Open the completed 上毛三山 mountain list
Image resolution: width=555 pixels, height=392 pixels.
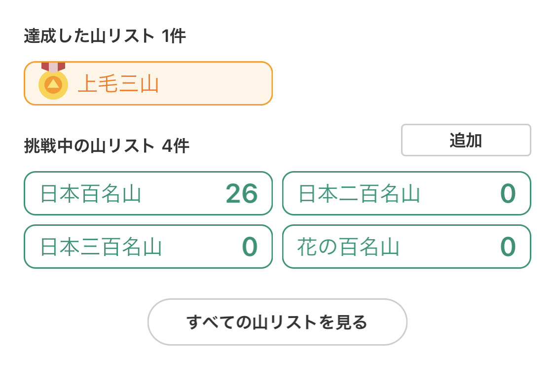click(148, 83)
